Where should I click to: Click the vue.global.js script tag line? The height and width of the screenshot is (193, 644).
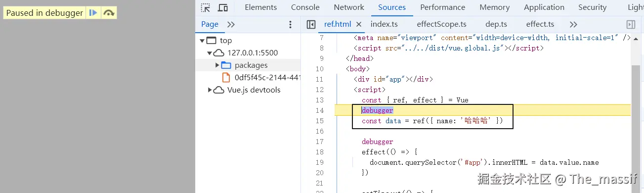coord(449,48)
